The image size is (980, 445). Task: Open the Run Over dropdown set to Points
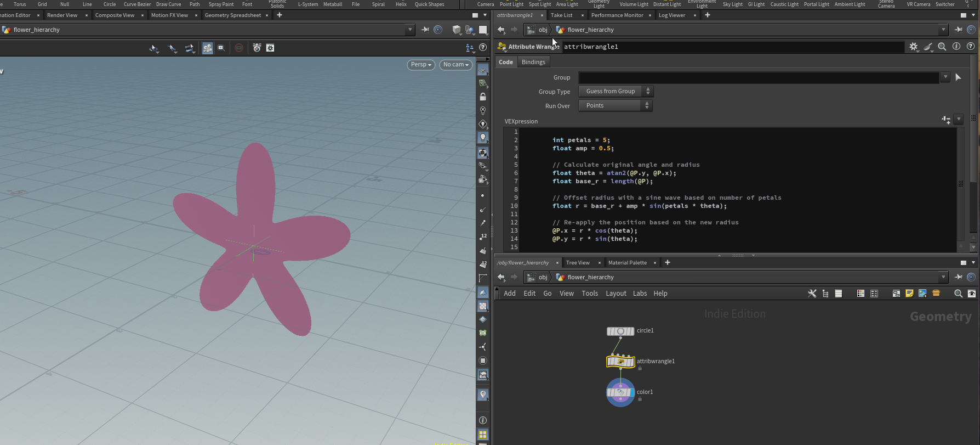pyautogui.click(x=616, y=105)
